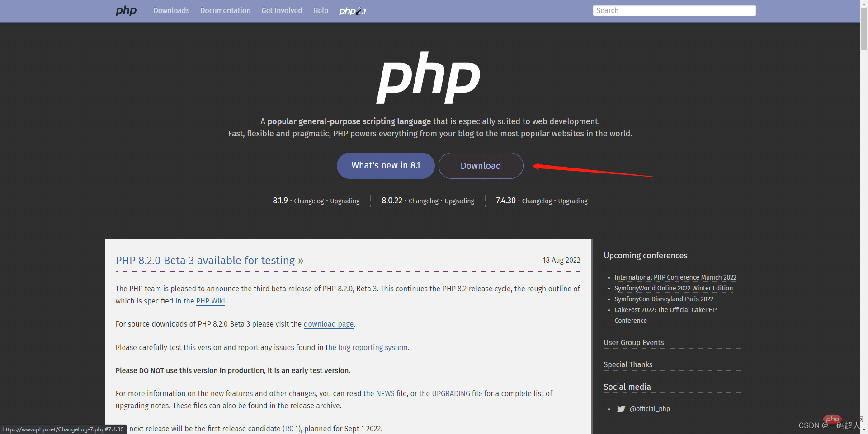Click the php 8.1 logo in the navbar
The width and height of the screenshot is (868, 434).
tap(352, 11)
